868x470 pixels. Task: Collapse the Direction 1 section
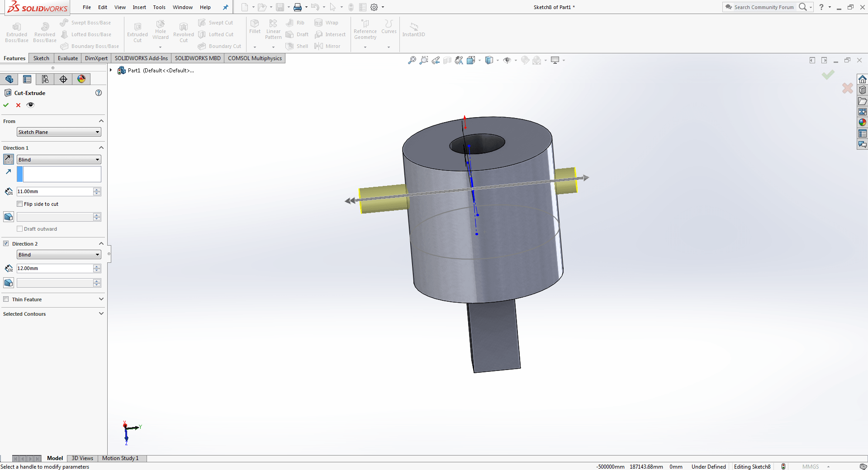click(101, 147)
